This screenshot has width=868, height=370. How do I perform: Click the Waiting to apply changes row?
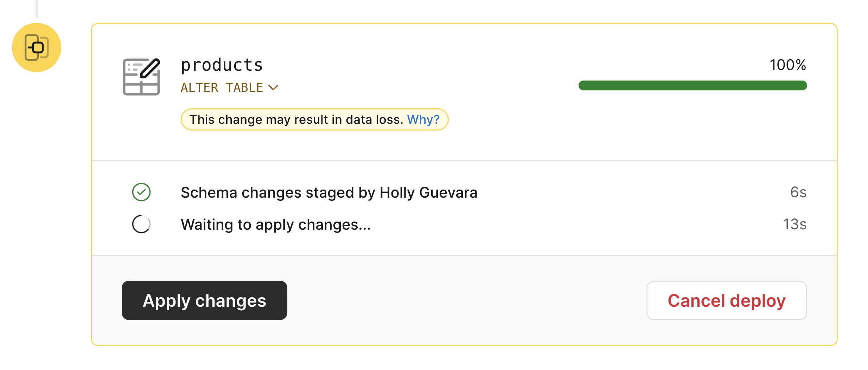tap(276, 224)
